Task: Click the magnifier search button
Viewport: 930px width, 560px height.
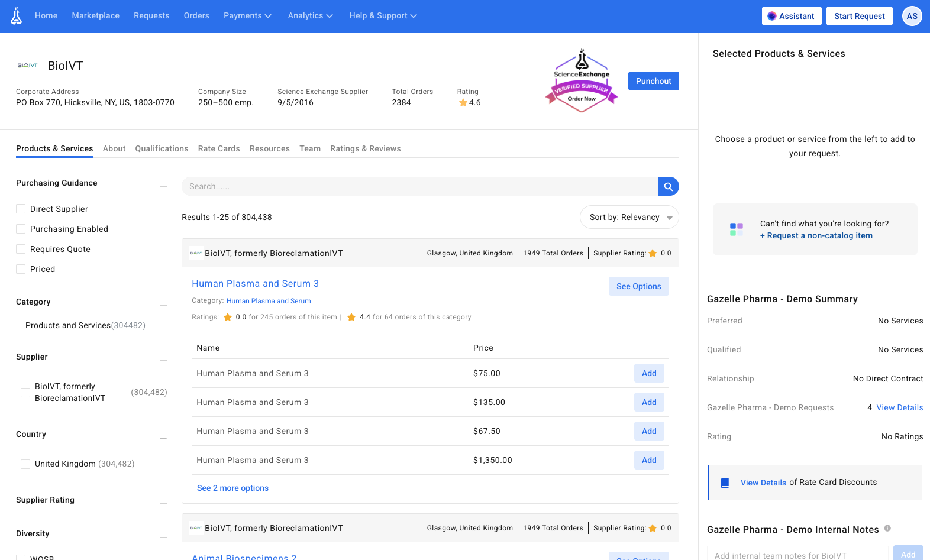Action: coord(668,186)
